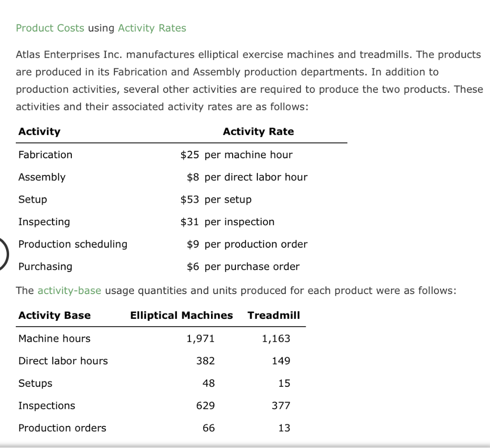Select the "Direct labor hours" row label
The height and width of the screenshot is (448, 490).
coord(63,361)
